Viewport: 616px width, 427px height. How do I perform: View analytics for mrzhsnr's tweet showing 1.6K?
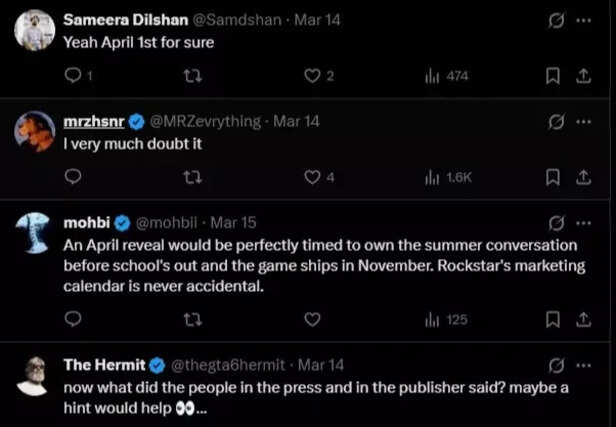(x=446, y=178)
